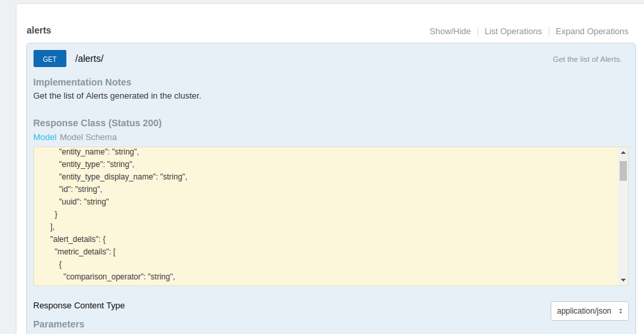Click the "entity_name": "string" line
The image size is (644, 334).
99,152
